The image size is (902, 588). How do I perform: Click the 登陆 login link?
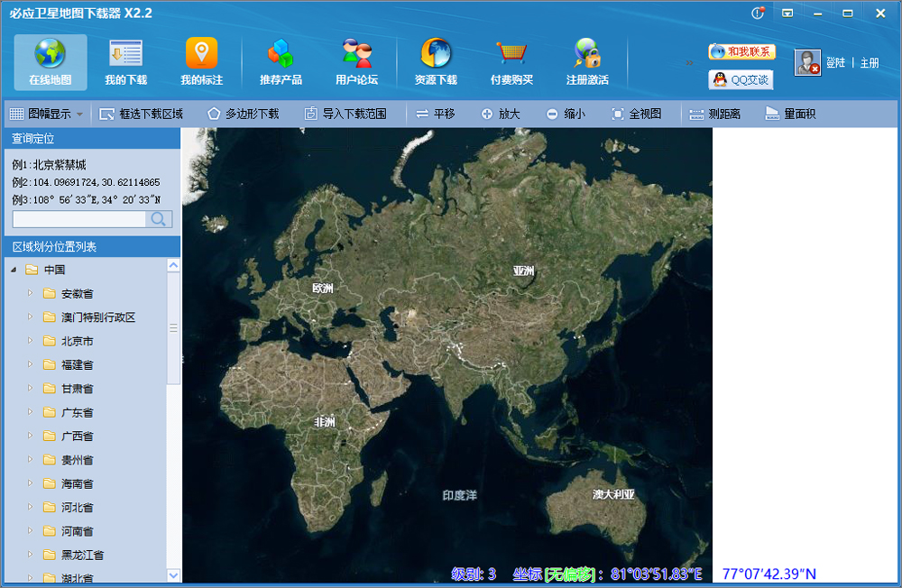click(835, 63)
